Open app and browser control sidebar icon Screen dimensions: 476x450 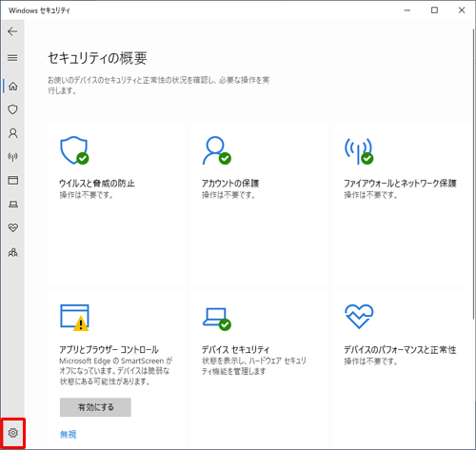(13, 180)
